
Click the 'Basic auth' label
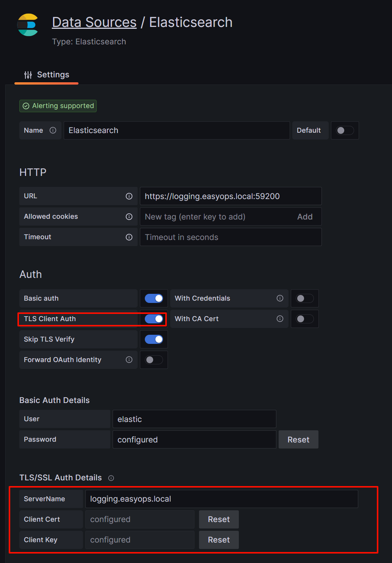[x=41, y=298]
